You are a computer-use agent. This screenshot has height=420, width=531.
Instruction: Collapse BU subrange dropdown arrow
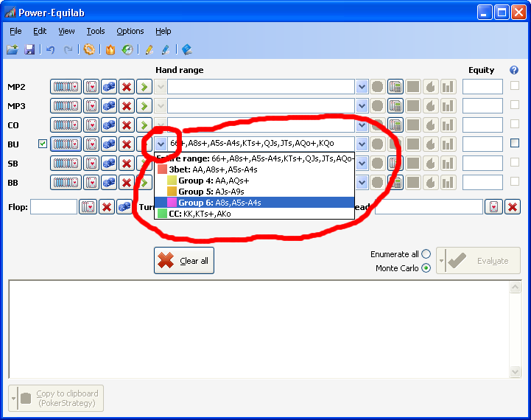161,144
